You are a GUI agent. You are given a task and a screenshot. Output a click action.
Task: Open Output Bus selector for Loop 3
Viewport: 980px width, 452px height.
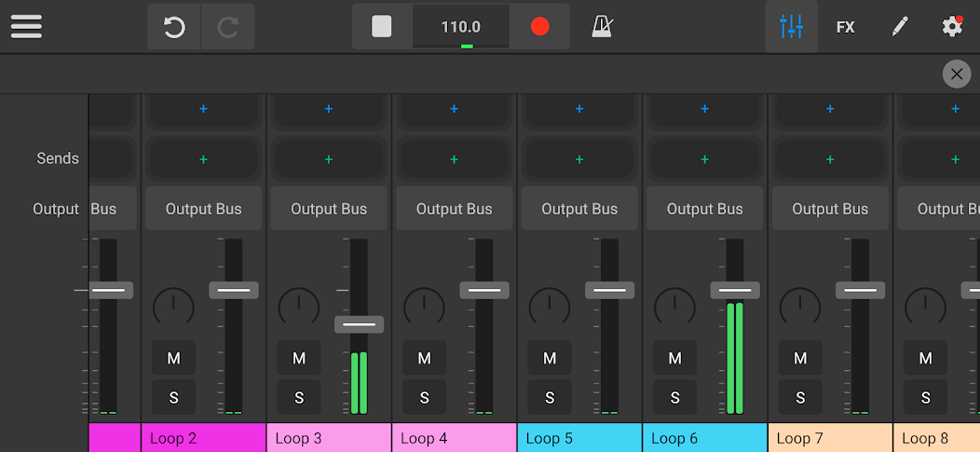329,208
